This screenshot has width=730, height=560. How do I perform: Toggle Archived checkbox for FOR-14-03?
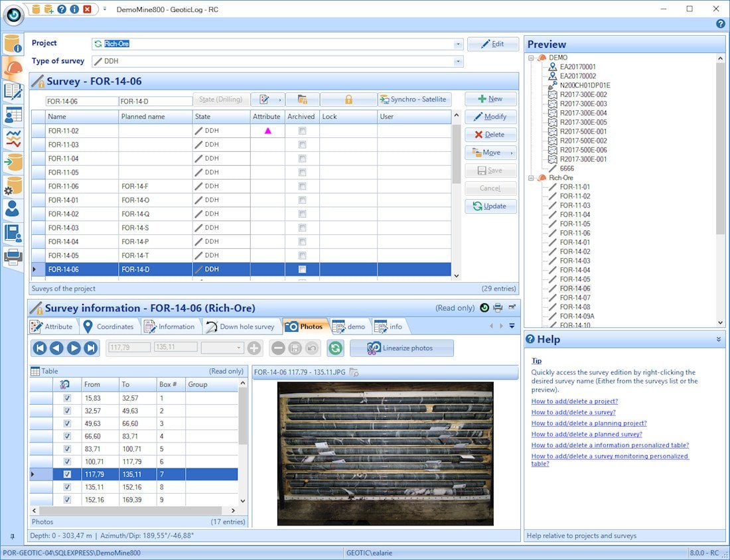pos(303,228)
